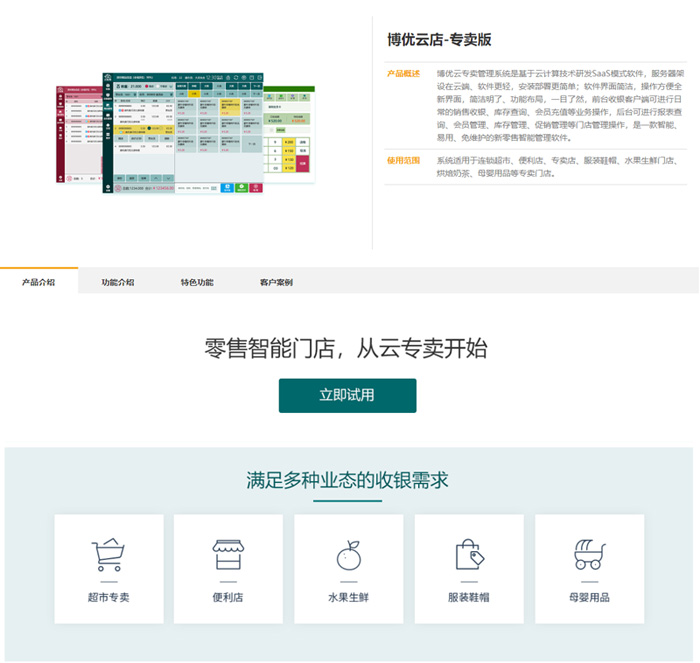The width and height of the screenshot is (700, 663).
Task: Open the 便利店 card label
Action: pos(228,598)
